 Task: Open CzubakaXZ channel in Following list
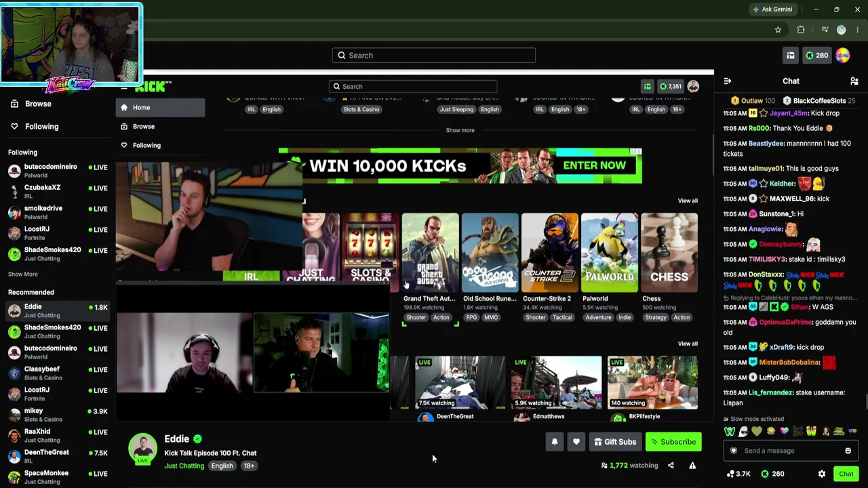pyautogui.click(x=58, y=191)
